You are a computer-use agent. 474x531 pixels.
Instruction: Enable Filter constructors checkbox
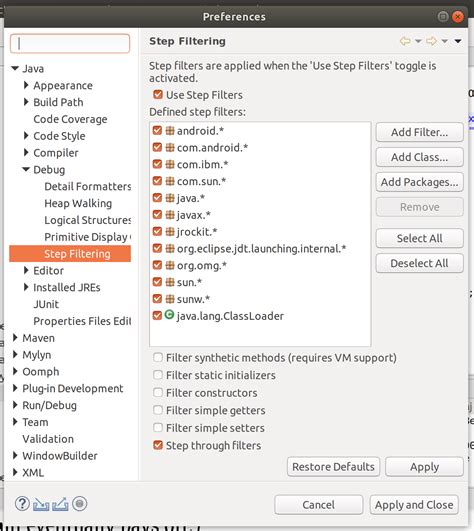pos(158,392)
